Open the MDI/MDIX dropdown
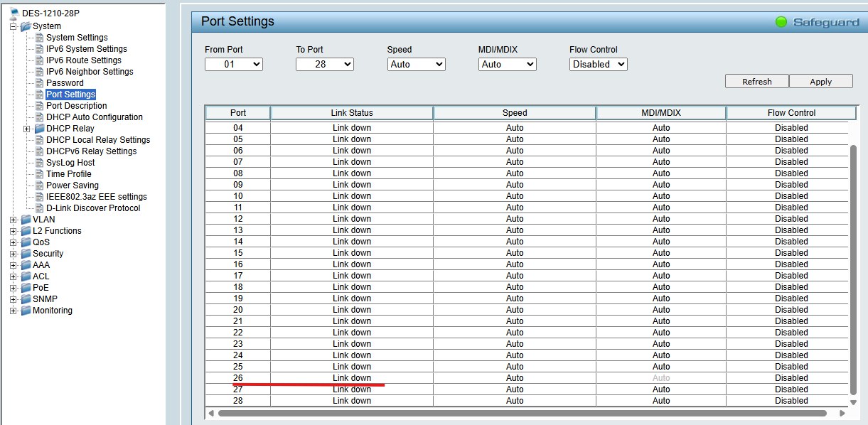The height and width of the screenshot is (425, 868). click(508, 64)
